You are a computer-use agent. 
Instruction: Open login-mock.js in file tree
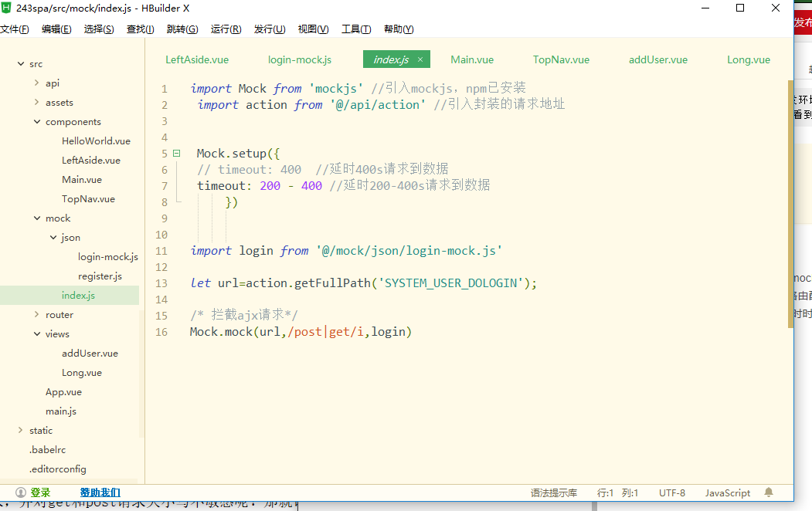click(x=107, y=256)
